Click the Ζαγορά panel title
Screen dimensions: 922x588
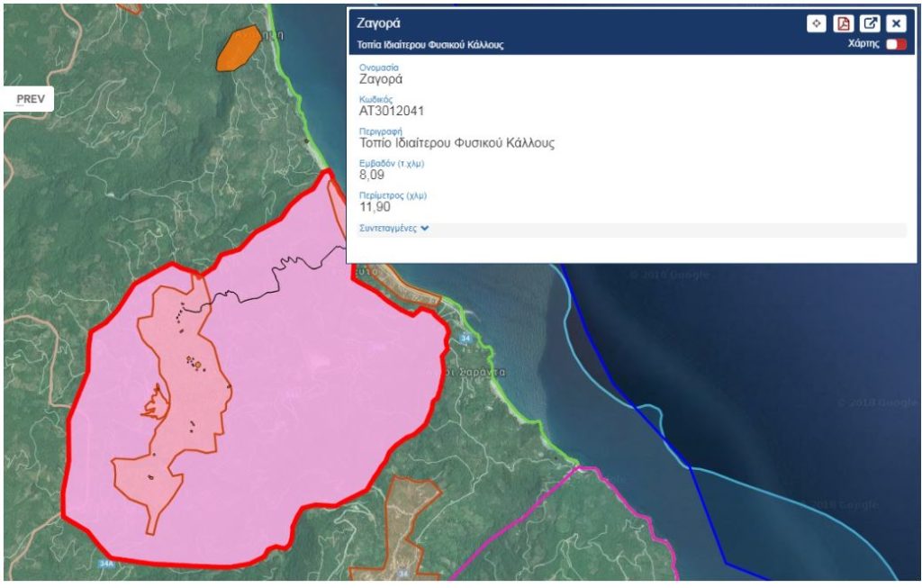click(x=379, y=23)
